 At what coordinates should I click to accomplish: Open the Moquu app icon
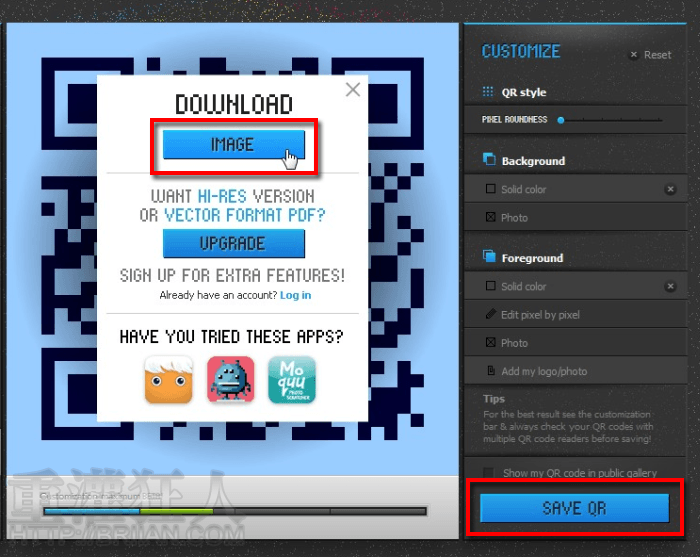coord(291,380)
